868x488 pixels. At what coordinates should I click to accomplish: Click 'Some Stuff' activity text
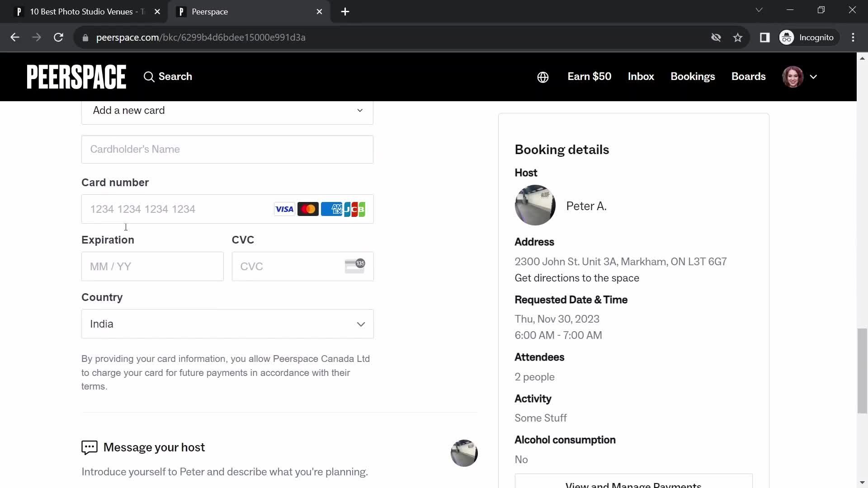point(541,418)
